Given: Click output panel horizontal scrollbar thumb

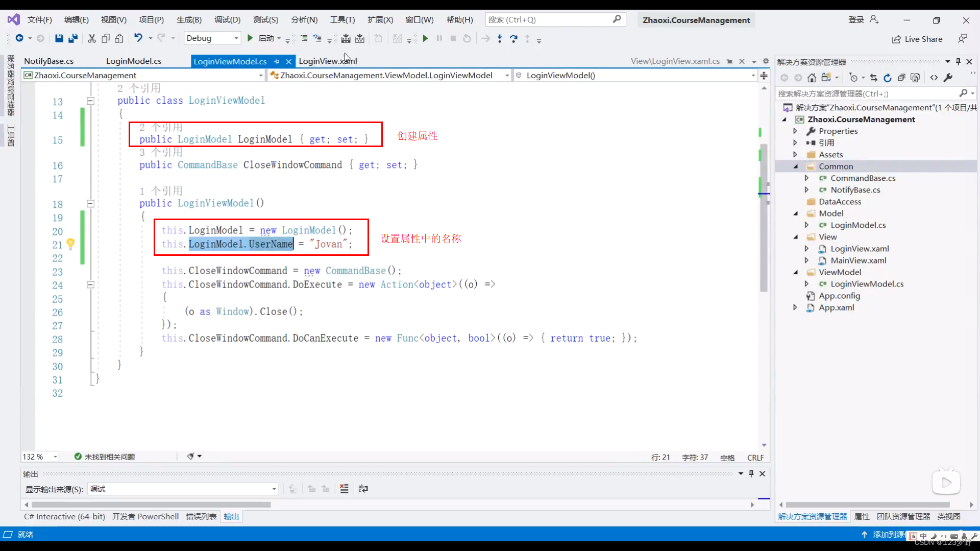Looking at the screenshot, I should coord(151,505).
